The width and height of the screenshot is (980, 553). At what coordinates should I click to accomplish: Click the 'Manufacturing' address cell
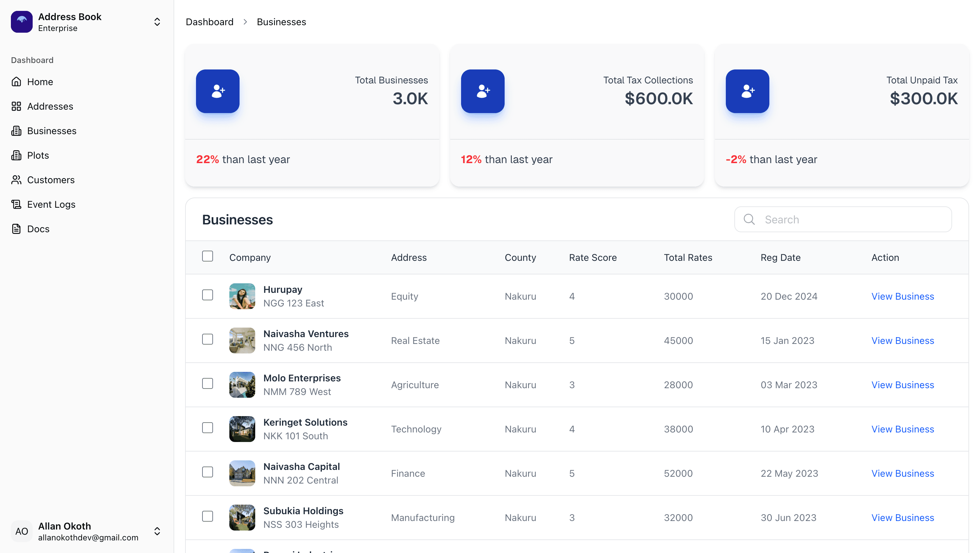423,518
